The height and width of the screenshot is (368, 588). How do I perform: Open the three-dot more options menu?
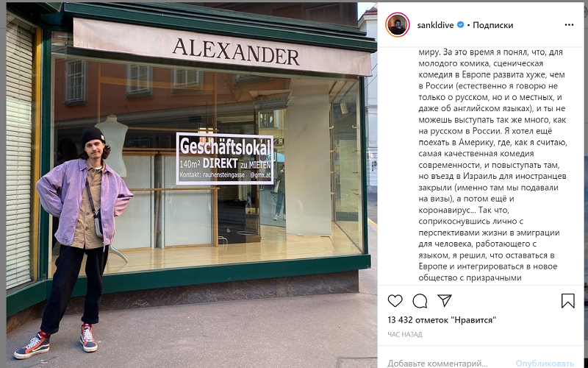(569, 25)
